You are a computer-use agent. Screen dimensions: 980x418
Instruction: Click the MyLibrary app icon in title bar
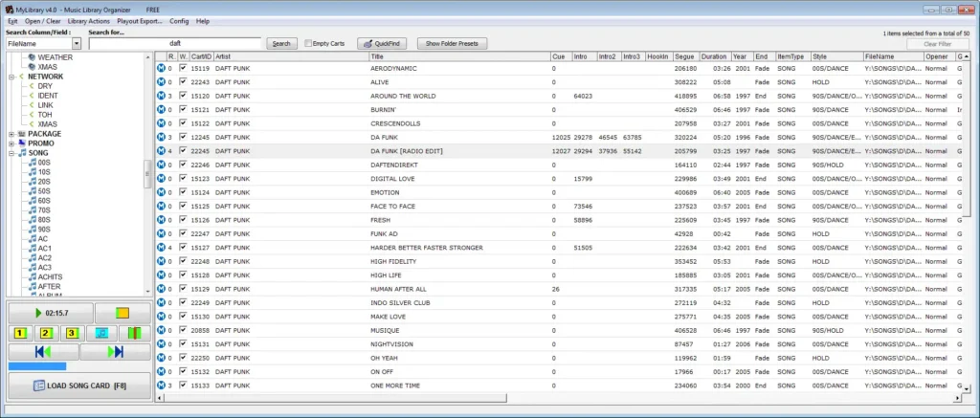[10, 10]
